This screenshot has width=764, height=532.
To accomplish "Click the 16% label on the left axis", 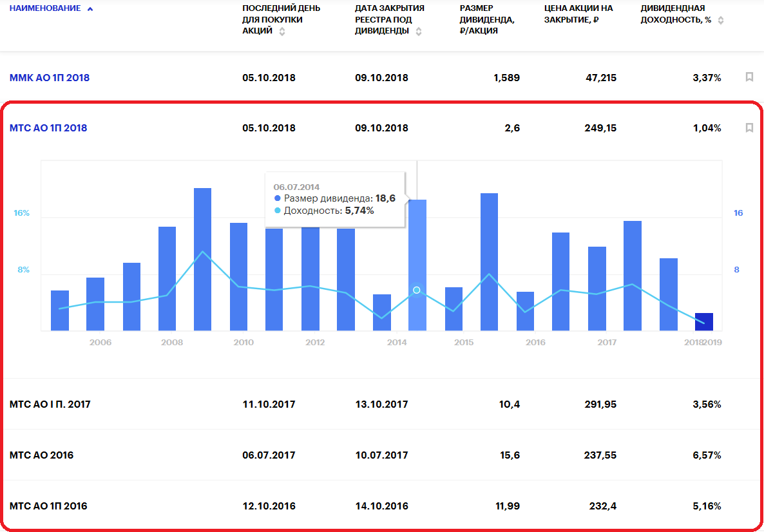I will tap(21, 213).
